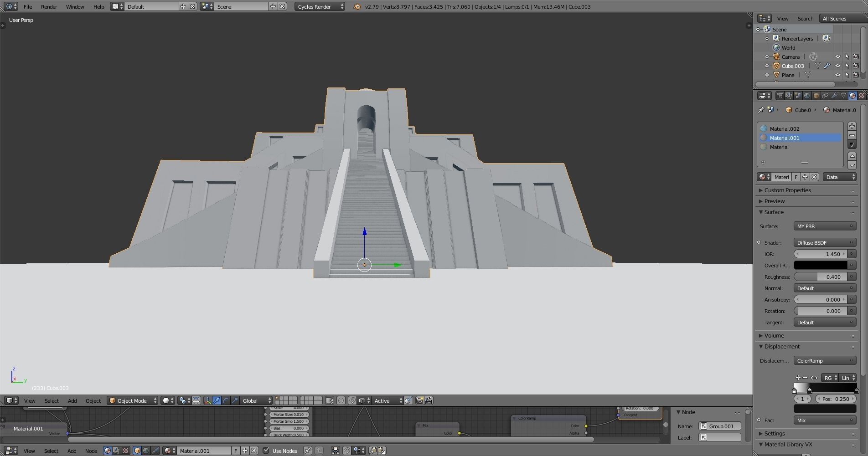The width and height of the screenshot is (868, 456).
Task: Expand the Custom Properties panel
Action: click(x=788, y=190)
